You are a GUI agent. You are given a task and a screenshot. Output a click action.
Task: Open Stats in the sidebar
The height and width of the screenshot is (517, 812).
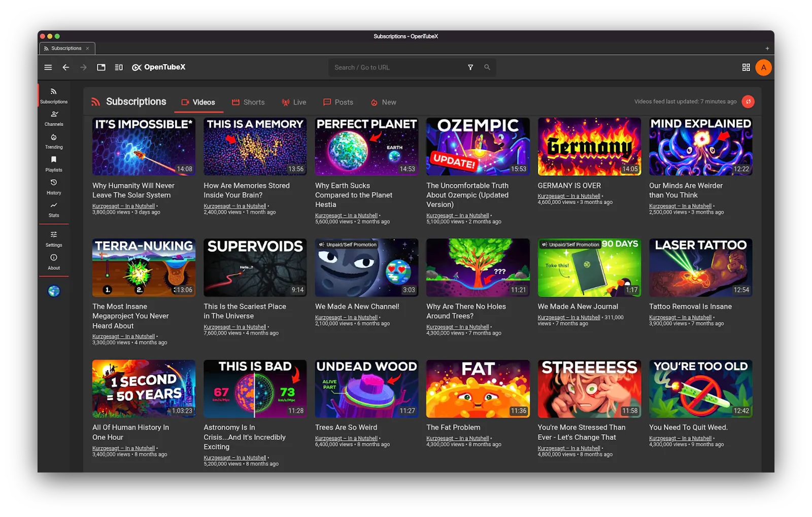(54, 209)
